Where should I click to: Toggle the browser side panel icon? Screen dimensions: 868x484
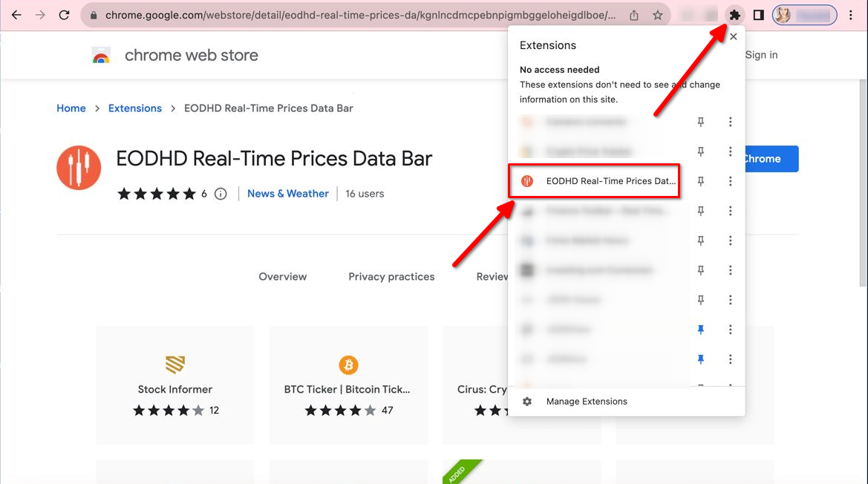click(x=758, y=15)
